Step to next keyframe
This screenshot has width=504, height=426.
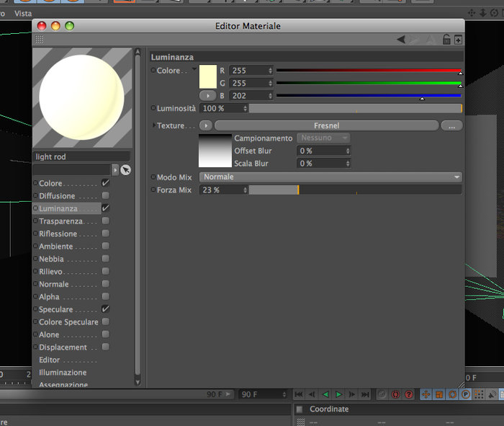(x=352, y=394)
